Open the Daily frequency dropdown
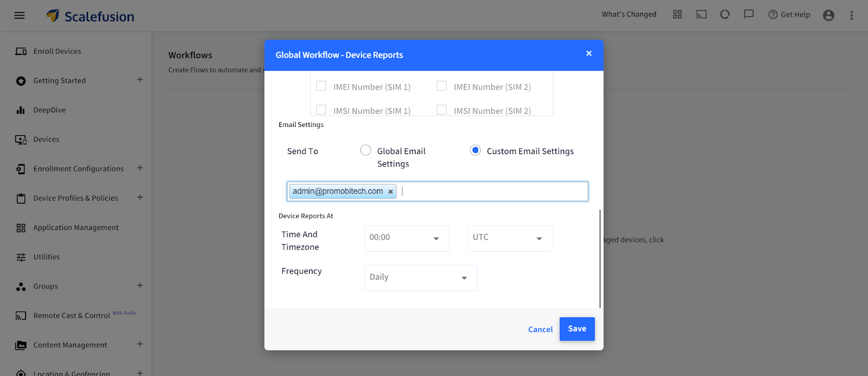868x376 pixels. [x=421, y=277]
